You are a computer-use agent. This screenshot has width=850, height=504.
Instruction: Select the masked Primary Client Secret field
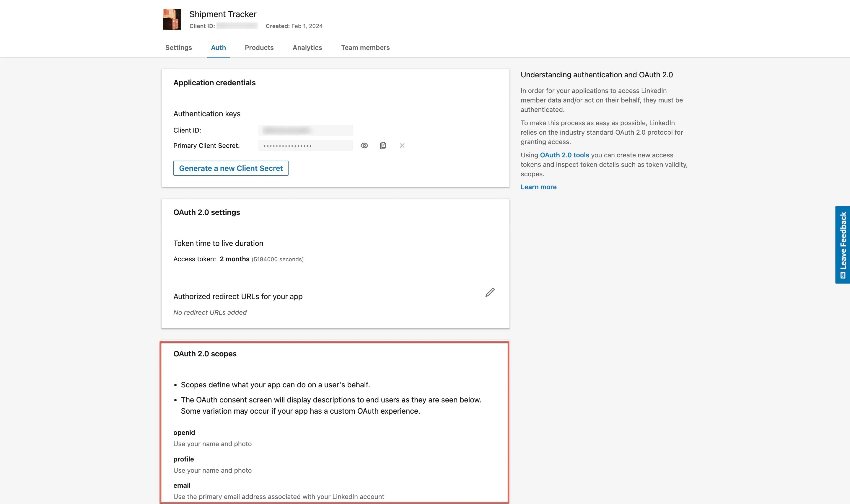tap(305, 146)
